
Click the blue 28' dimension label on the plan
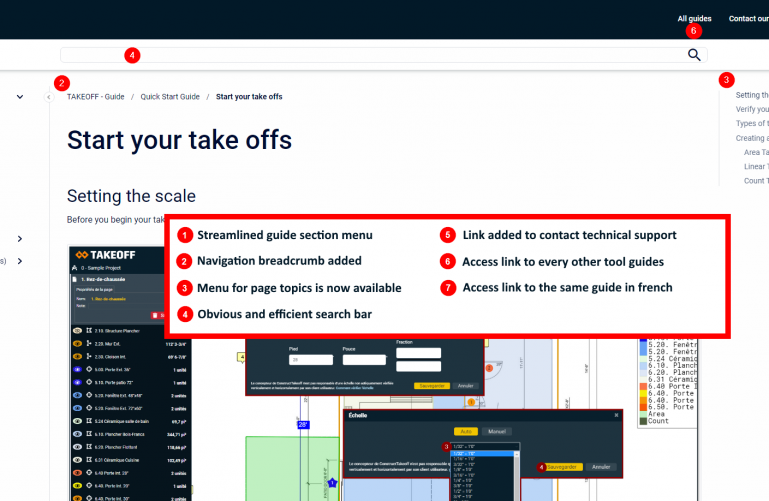point(303,425)
